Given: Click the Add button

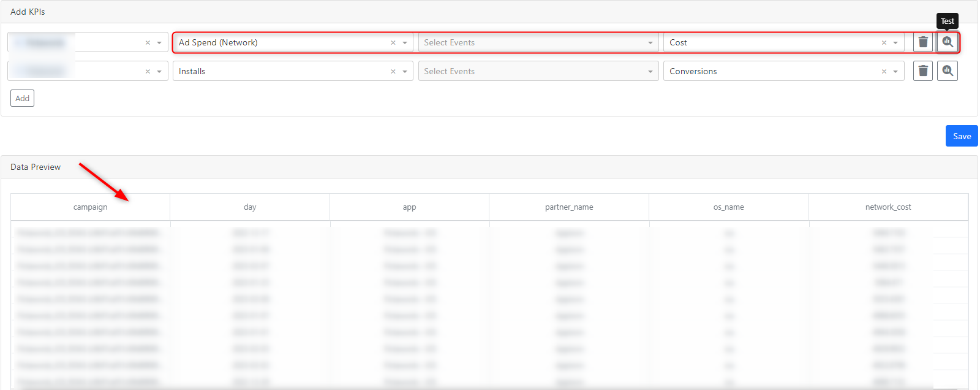Looking at the screenshot, I should [x=22, y=98].
